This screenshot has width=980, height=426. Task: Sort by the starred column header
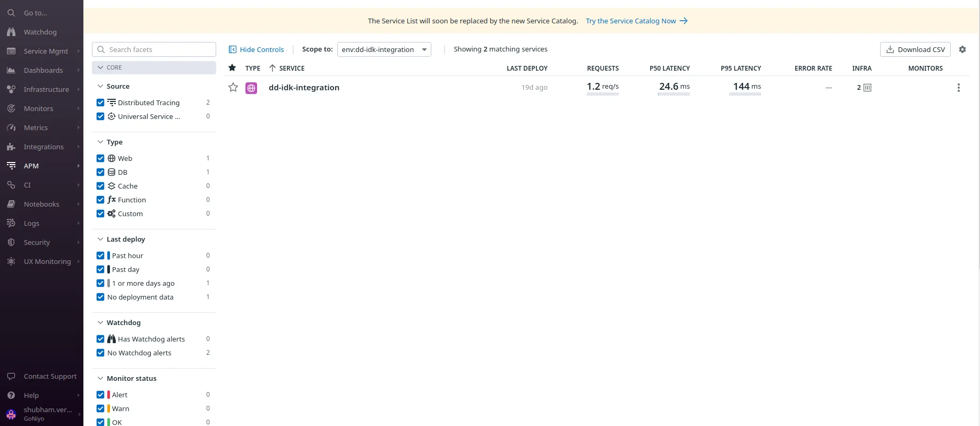pos(232,68)
